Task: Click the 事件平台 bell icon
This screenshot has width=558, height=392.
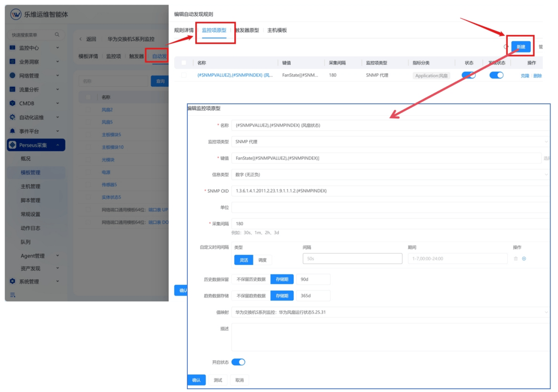Action: pyautogui.click(x=13, y=131)
